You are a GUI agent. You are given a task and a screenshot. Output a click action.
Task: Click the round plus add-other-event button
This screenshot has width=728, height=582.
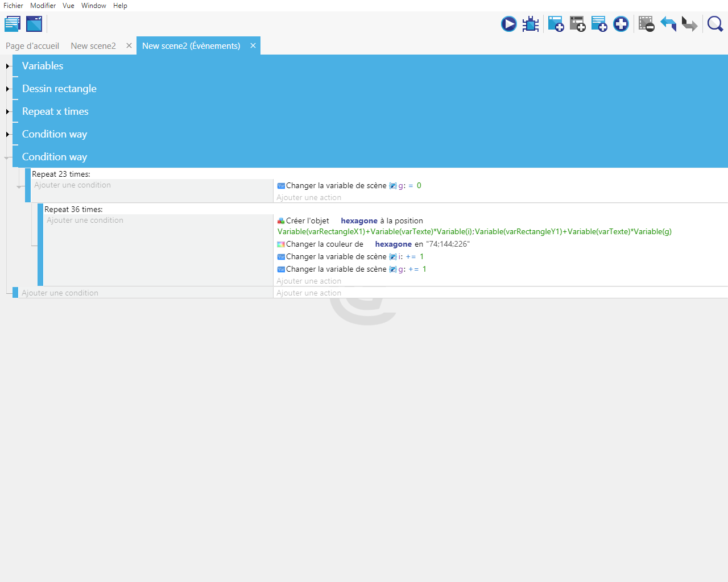[621, 24]
